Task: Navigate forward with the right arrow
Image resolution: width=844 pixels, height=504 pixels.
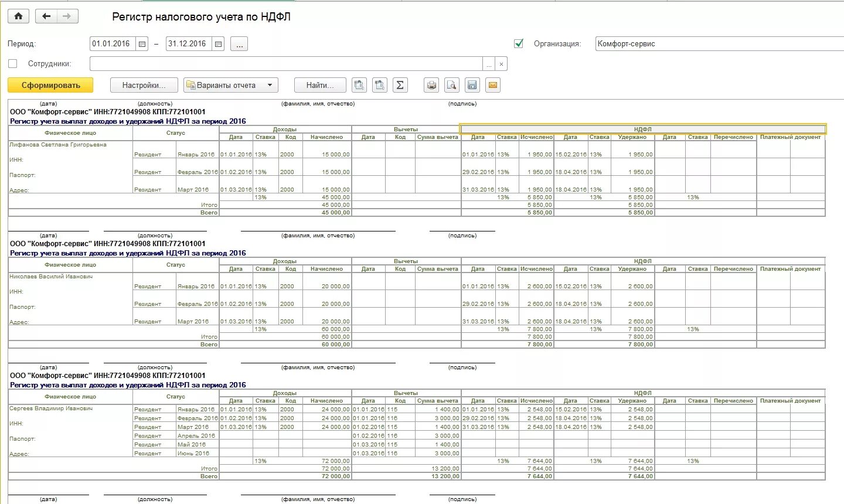Action: pyautogui.click(x=67, y=16)
